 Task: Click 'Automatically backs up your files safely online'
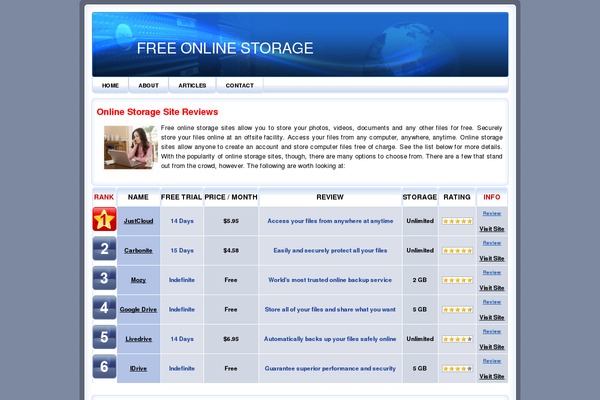click(x=330, y=339)
